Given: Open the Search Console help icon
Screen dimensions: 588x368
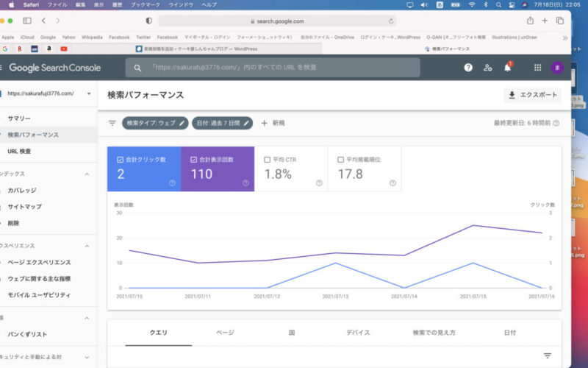Looking at the screenshot, I should (468, 68).
